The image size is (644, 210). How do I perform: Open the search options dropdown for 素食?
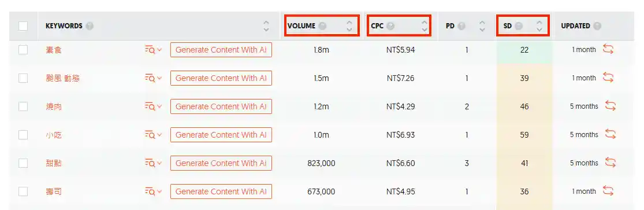(x=154, y=49)
